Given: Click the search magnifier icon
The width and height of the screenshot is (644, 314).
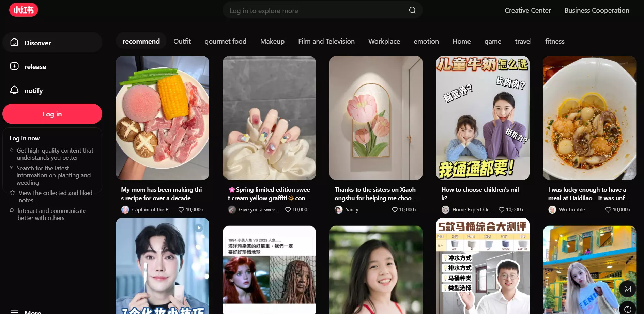Looking at the screenshot, I should click(x=412, y=10).
